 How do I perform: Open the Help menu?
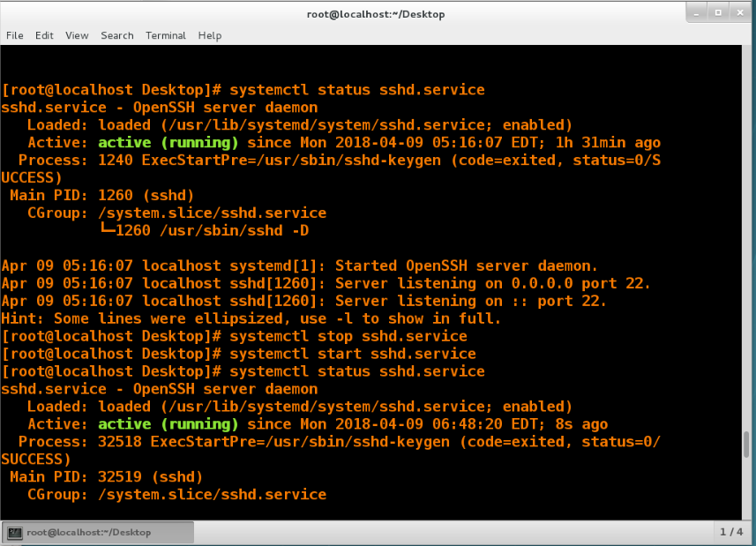(210, 35)
